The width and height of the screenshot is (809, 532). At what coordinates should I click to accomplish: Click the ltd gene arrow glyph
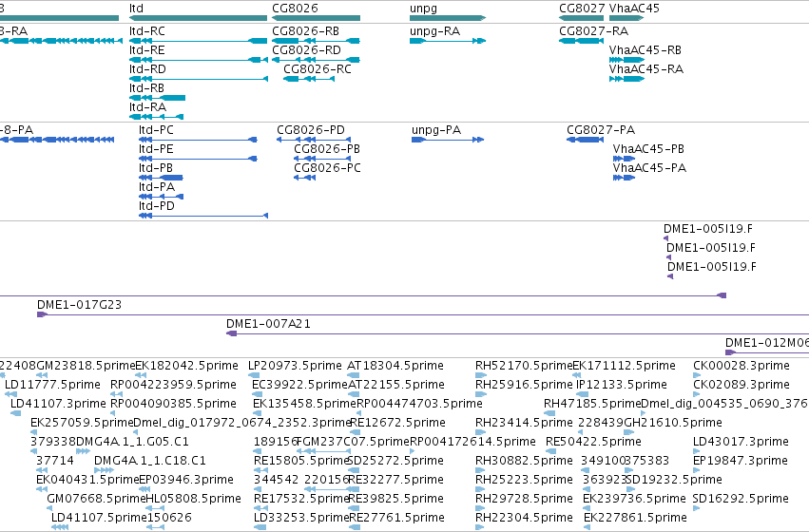[198, 18]
